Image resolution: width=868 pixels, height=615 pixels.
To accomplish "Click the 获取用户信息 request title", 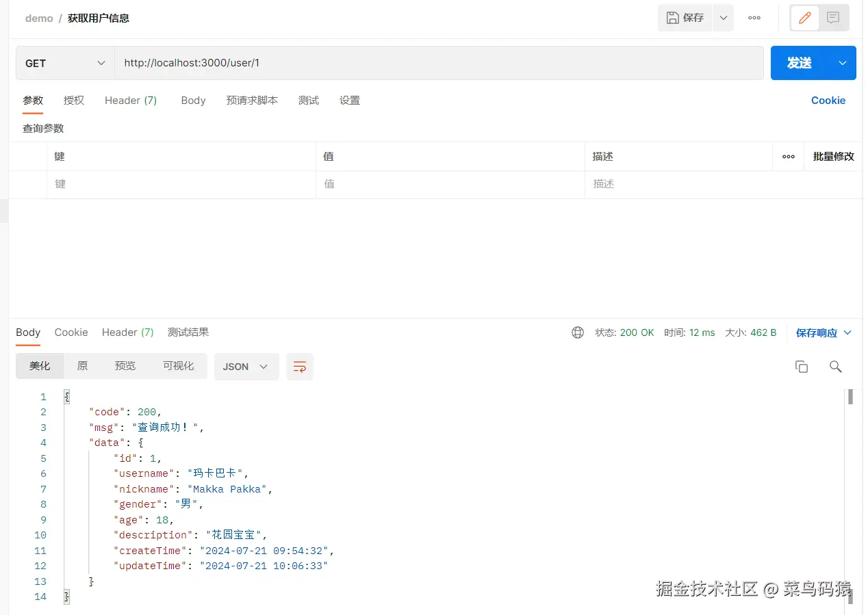I will pyautogui.click(x=99, y=18).
